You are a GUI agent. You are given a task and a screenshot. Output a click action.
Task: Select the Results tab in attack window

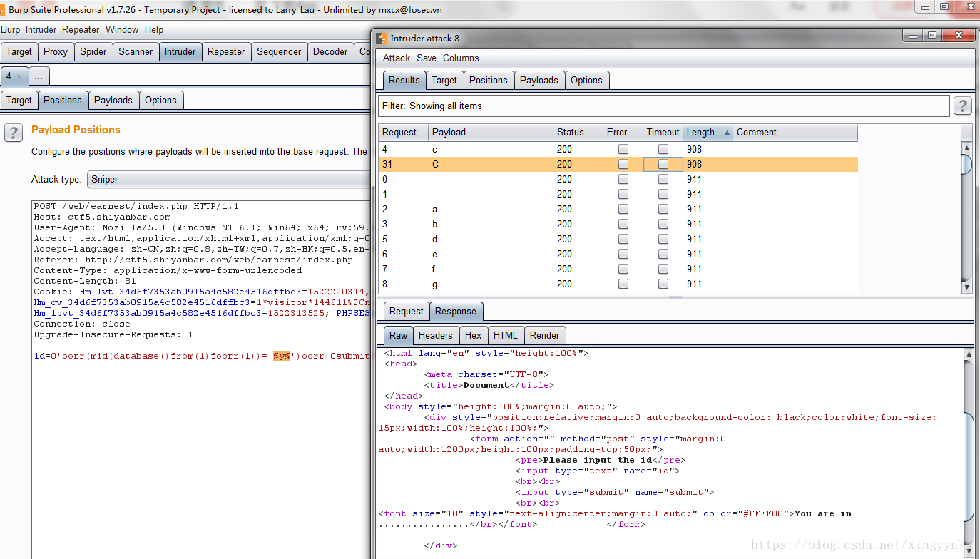tap(404, 80)
